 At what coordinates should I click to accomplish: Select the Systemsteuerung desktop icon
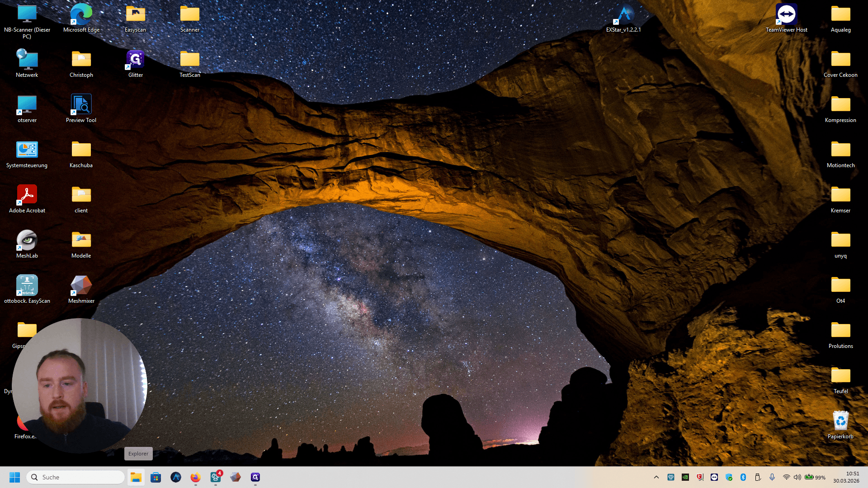click(x=27, y=154)
